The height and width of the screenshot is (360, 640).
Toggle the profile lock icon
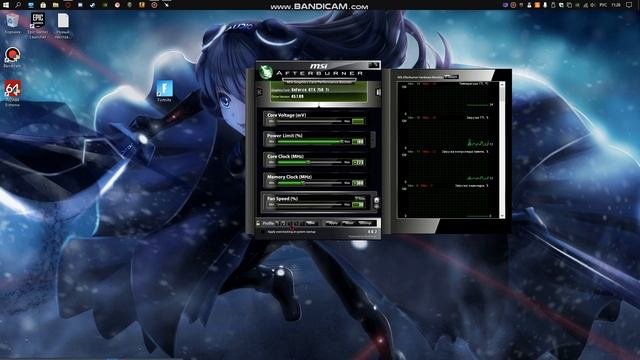point(258,223)
